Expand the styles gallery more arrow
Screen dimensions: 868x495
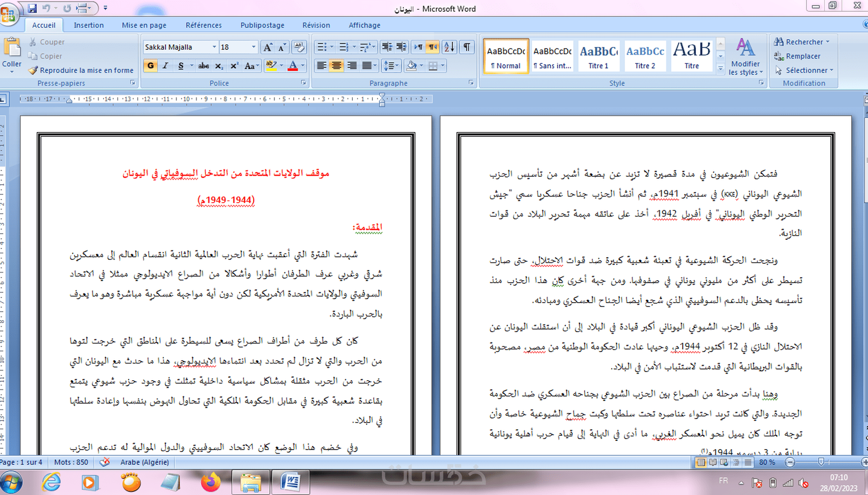click(x=721, y=68)
